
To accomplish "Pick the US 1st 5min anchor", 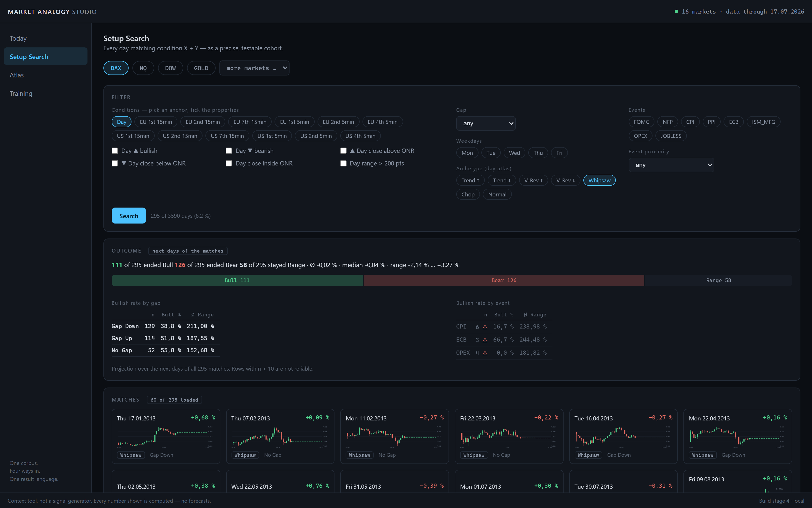I will (x=272, y=136).
